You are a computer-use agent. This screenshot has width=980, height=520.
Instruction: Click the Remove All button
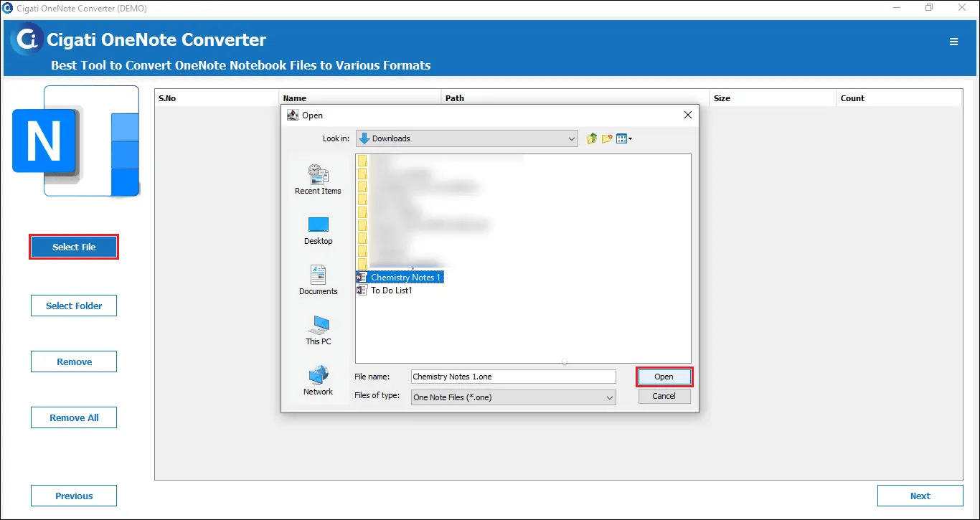tap(74, 417)
